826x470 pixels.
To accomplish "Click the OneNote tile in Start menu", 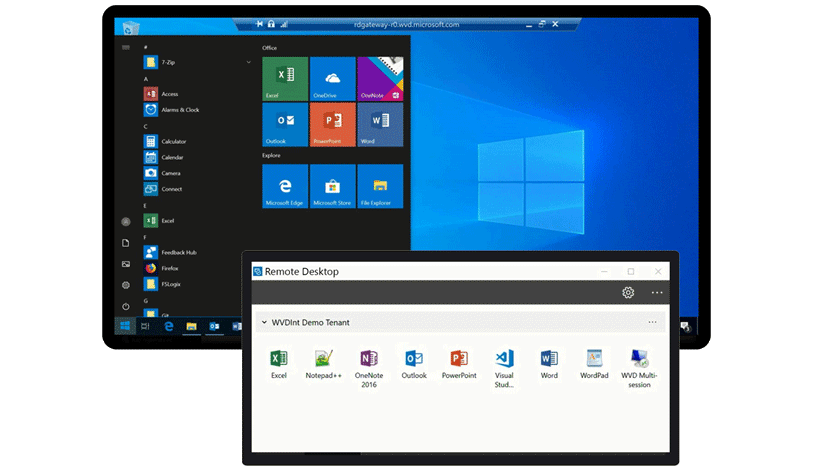I will (x=380, y=79).
